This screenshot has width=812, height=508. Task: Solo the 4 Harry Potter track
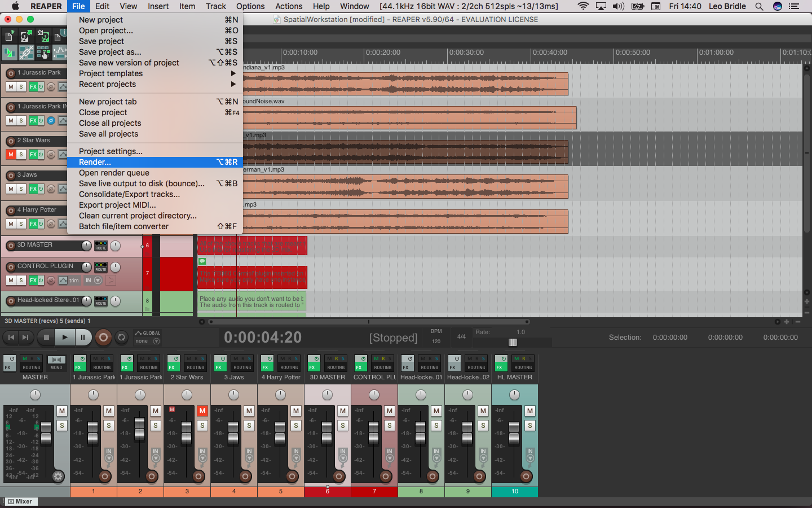pyautogui.click(x=21, y=224)
